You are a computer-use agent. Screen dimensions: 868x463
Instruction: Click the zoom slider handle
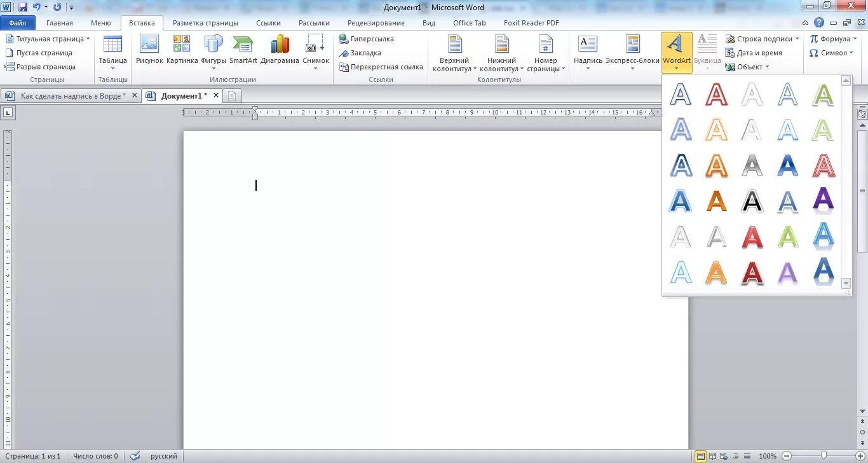[x=824, y=456]
